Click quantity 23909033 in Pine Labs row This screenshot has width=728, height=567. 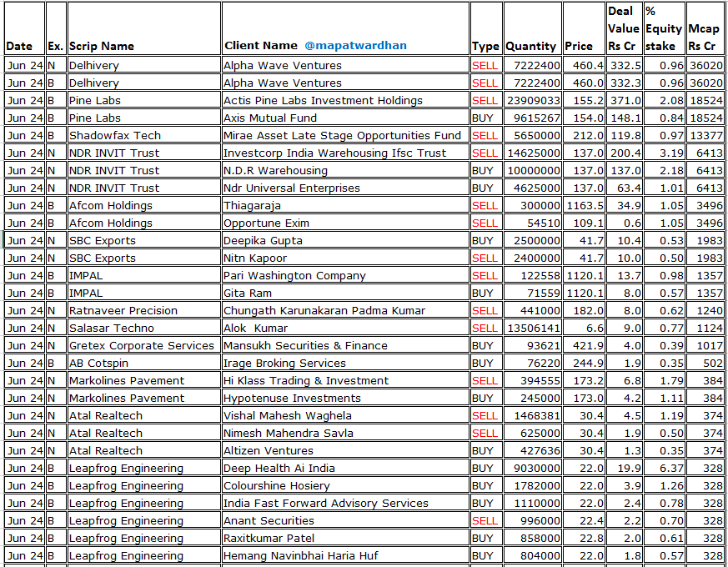(533, 100)
